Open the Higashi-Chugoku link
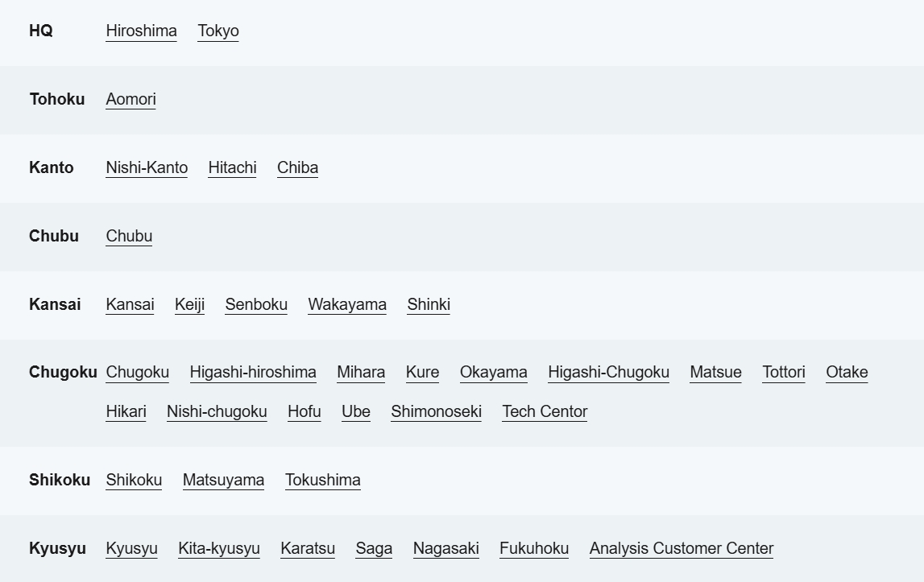Screen dimensions: 924x582 pos(608,372)
